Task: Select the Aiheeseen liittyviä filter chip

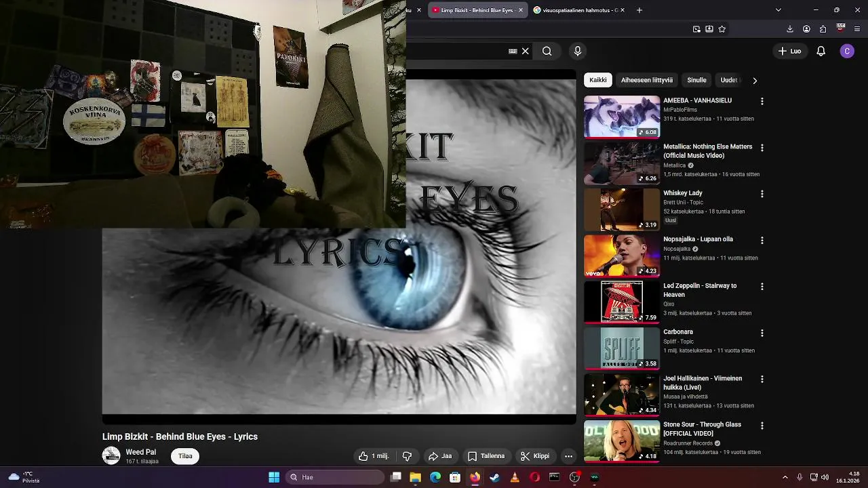Action: tap(647, 80)
